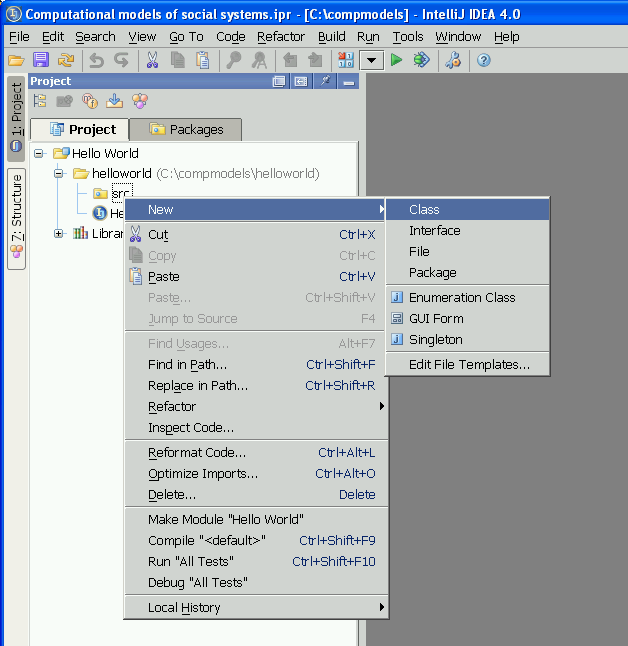
Task: Click the Replace toolbar icon
Action: point(259,61)
